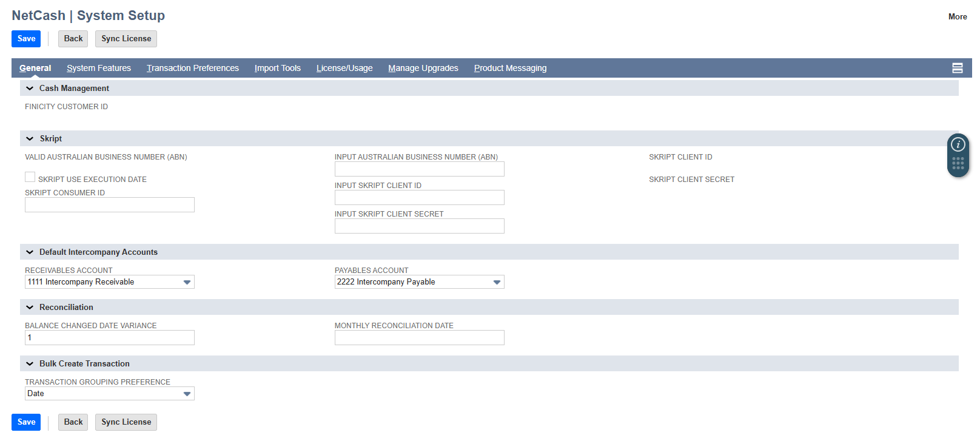The height and width of the screenshot is (438, 980).
Task: Collapse the Reconciliation section chevron
Action: (30, 308)
